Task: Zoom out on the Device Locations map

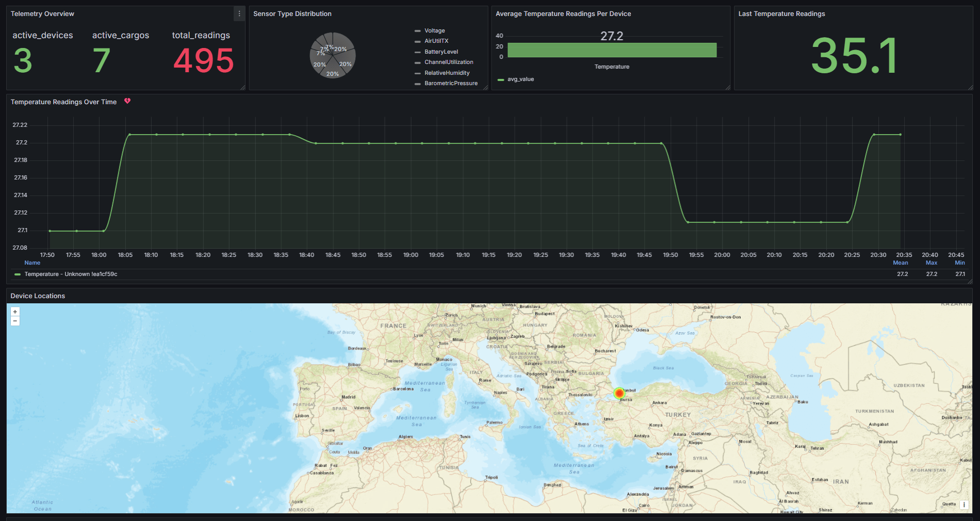Action: click(x=15, y=321)
